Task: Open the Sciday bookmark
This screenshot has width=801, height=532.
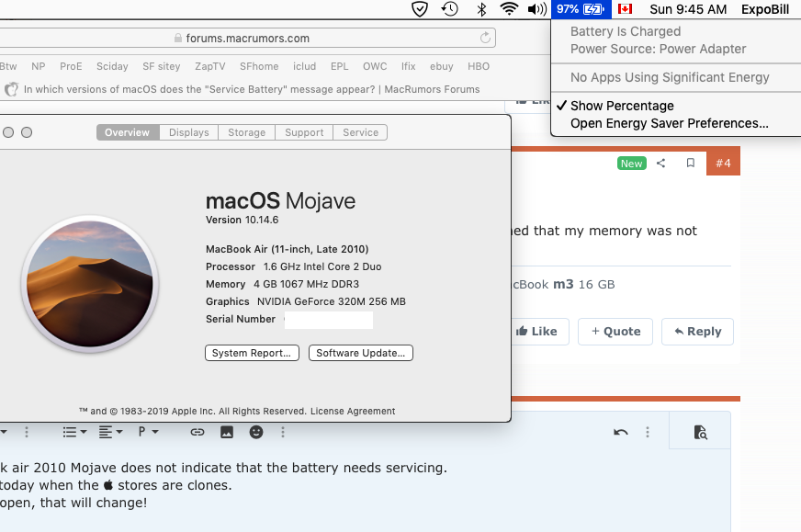Action: tap(112, 66)
